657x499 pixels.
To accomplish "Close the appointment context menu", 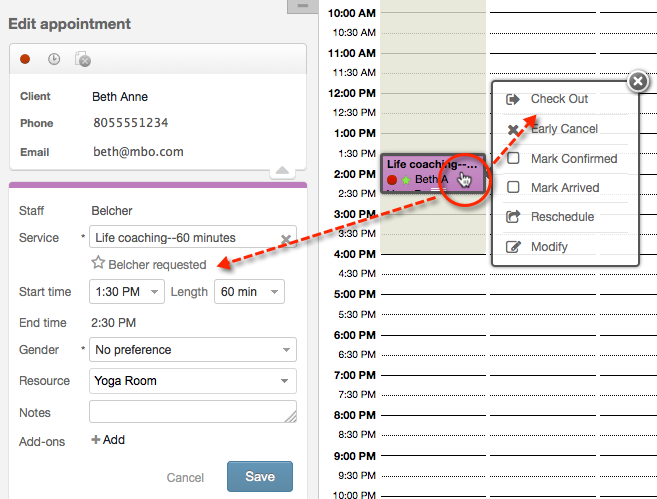I will [637, 82].
